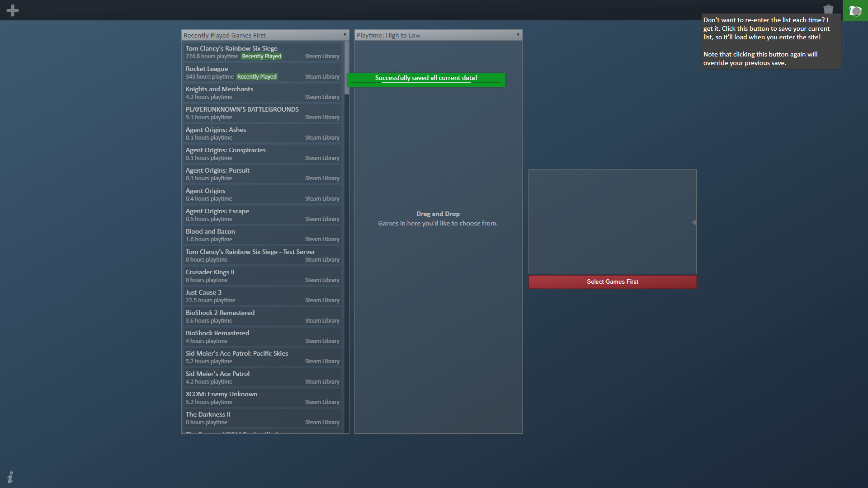The image size is (868, 488).
Task: Click the arrow beside the results panel
Action: click(694, 222)
